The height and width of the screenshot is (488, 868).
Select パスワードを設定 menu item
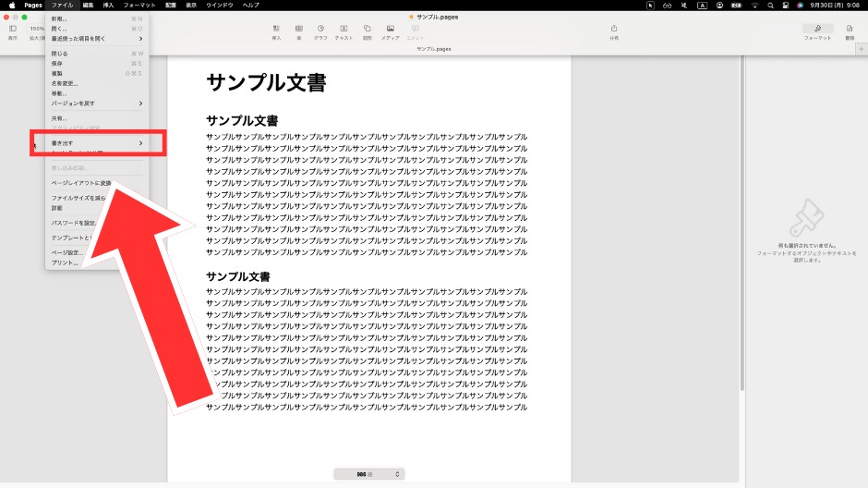click(x=73, y=224)
